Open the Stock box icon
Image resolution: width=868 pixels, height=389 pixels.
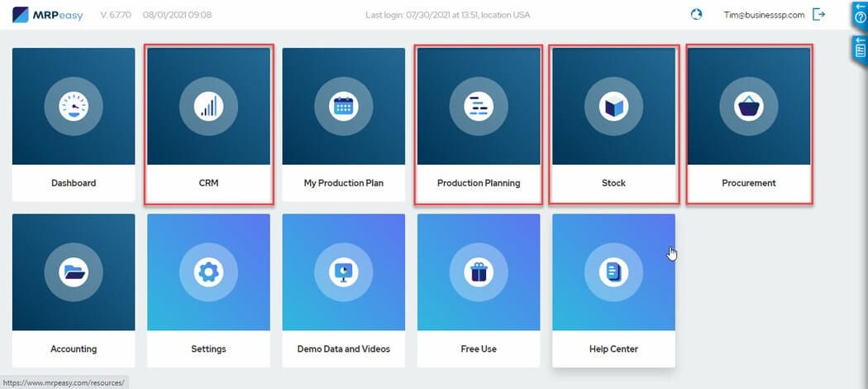[x=614, y=106]
